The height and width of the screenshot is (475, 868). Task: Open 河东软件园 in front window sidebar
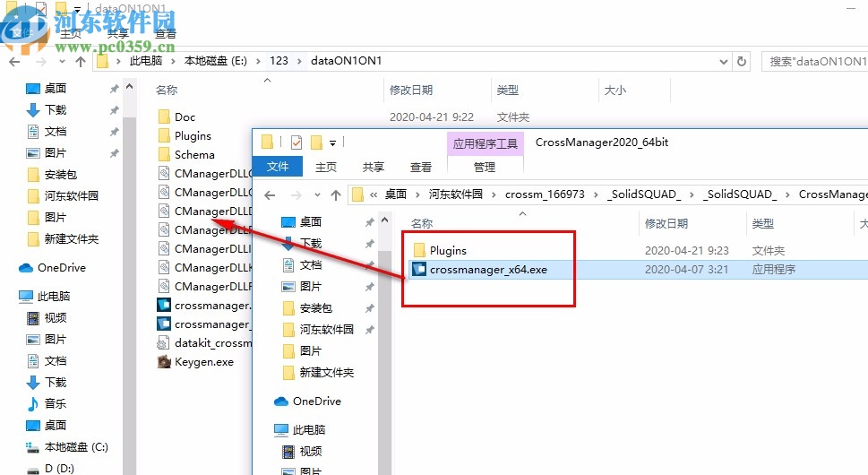pyautogui.click(x=318, y=330)
